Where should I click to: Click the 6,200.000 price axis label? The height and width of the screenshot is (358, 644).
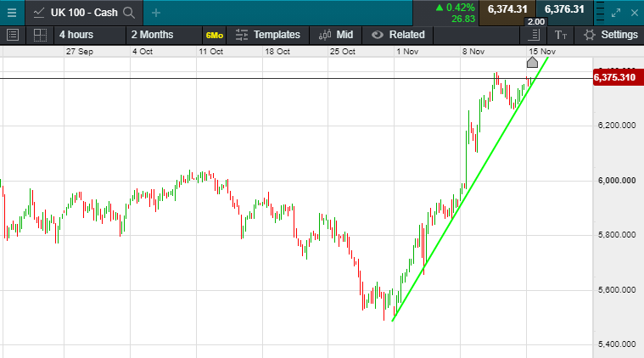(617, 126)
